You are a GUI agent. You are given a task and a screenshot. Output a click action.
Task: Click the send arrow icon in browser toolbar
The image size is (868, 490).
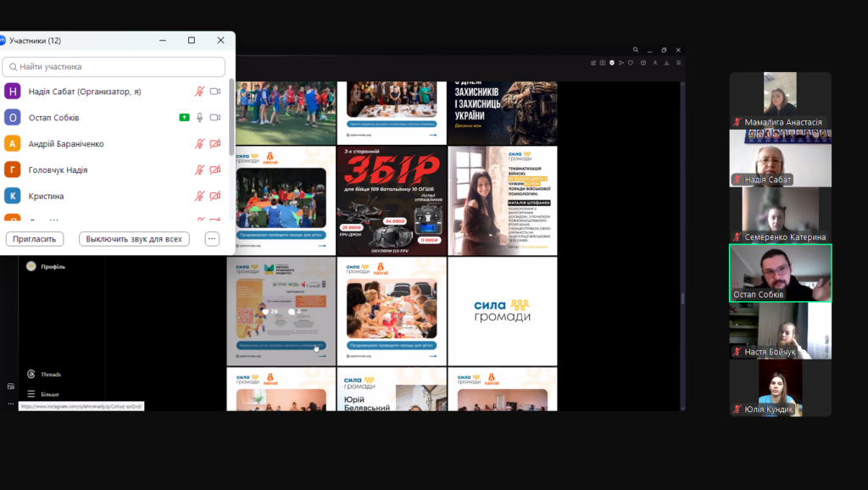(621, 63)
